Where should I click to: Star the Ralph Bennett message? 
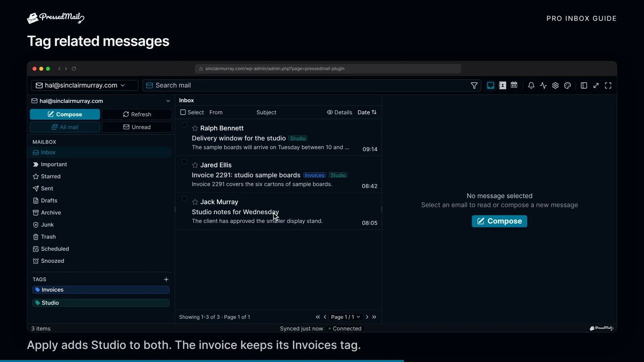tap(195, 128)
